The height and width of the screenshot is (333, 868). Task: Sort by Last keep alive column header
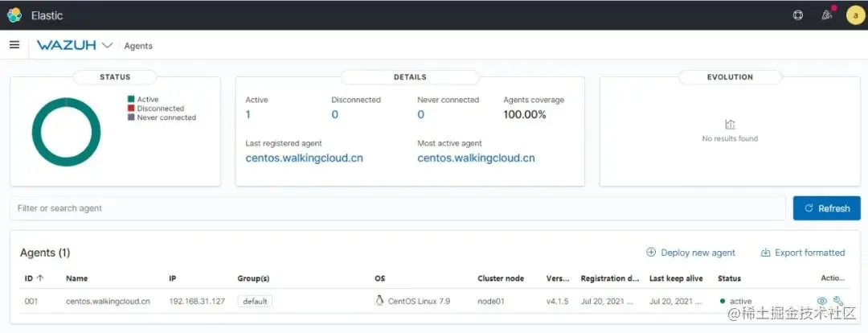click(x=676, y=278)
